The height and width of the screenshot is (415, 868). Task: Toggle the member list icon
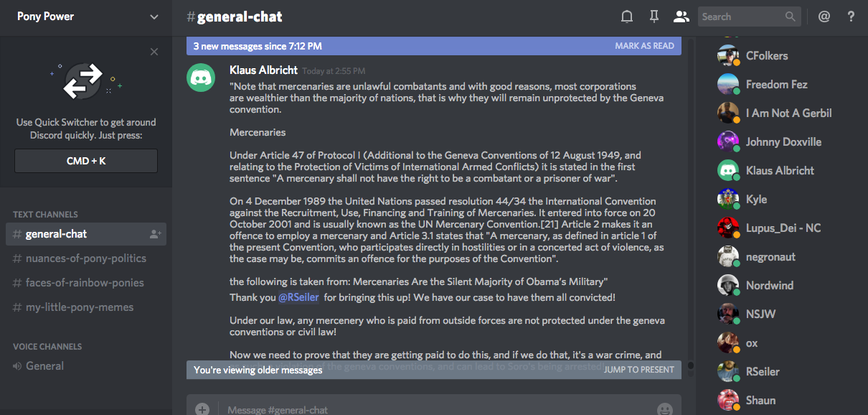tap(681, 17)
